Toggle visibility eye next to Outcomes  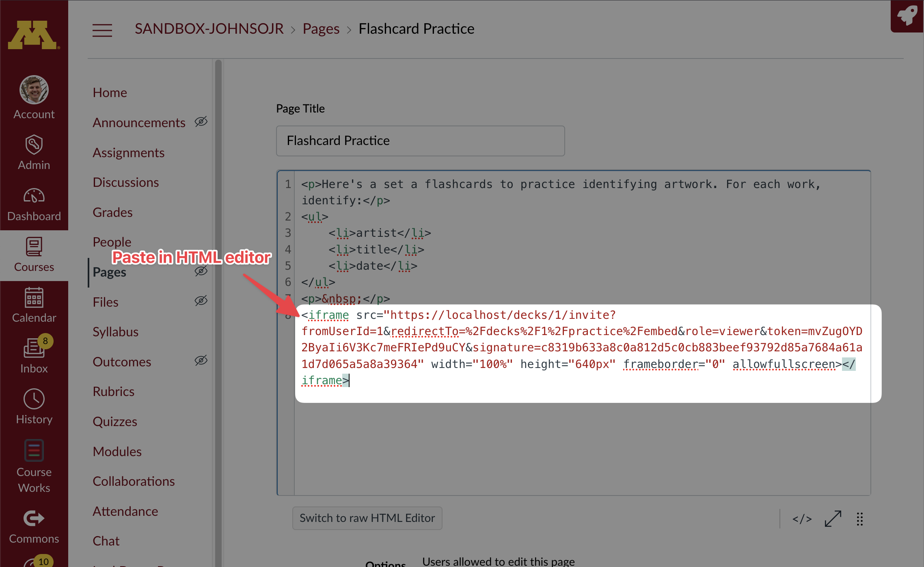coord(201,360)
